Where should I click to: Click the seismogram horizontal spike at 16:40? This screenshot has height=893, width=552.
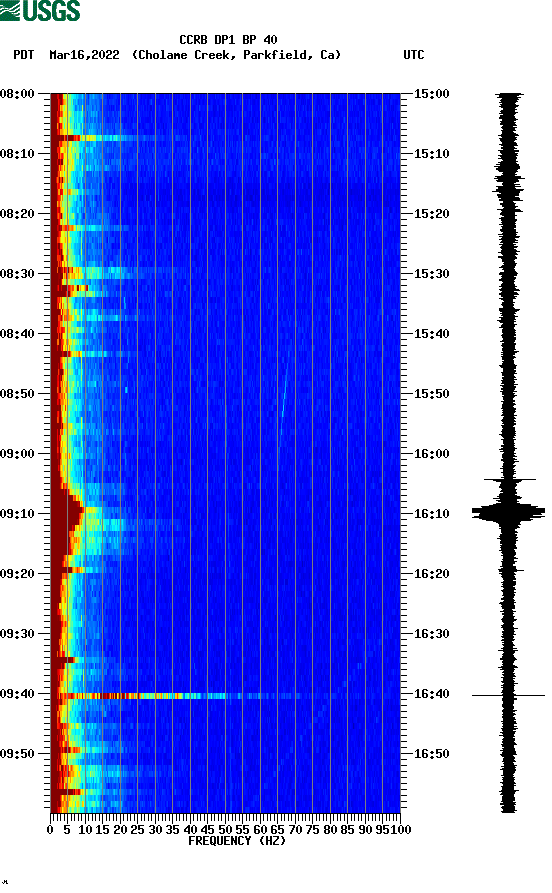tap(508, 695)
